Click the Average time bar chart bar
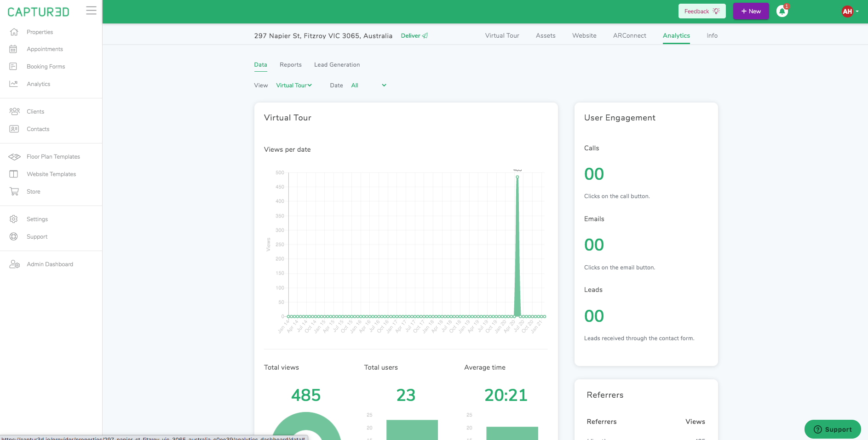Image resolution: width=868 pixels, height=440 pixels. click(512, 433)
